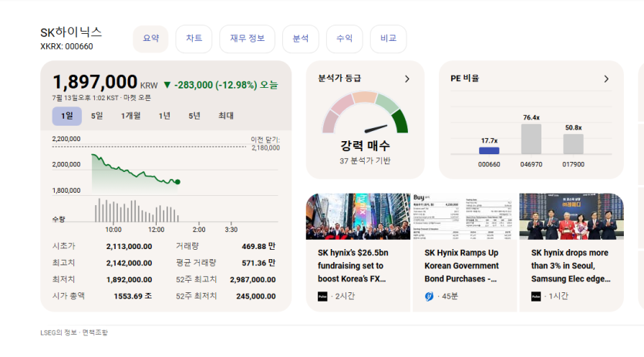The image size is (644, 357).
Task: Switch chart to 1개월 range
Action: point(130,116)
